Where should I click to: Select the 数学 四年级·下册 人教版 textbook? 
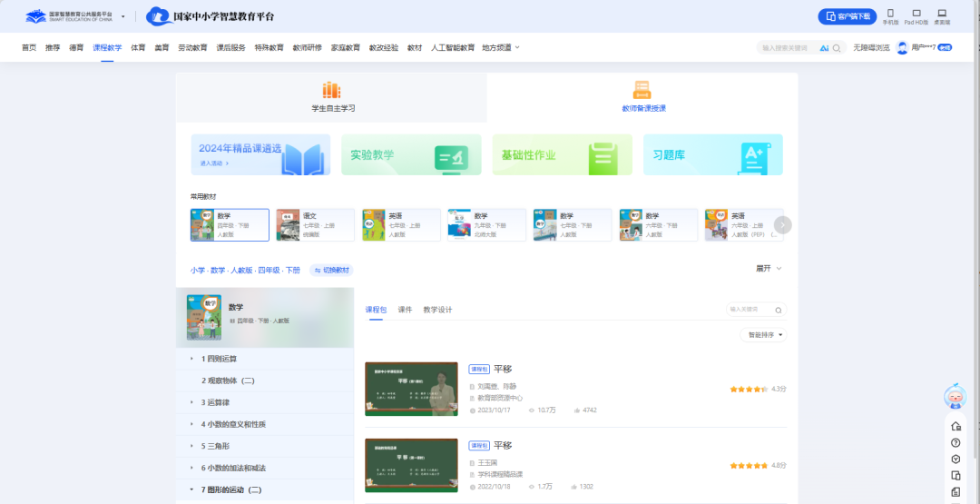pos(230,225)
